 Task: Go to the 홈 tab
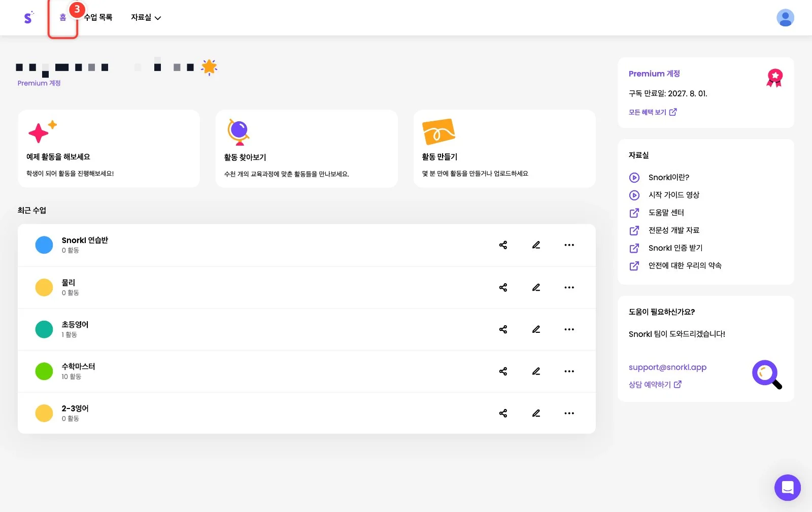click(x=63, y=18)
